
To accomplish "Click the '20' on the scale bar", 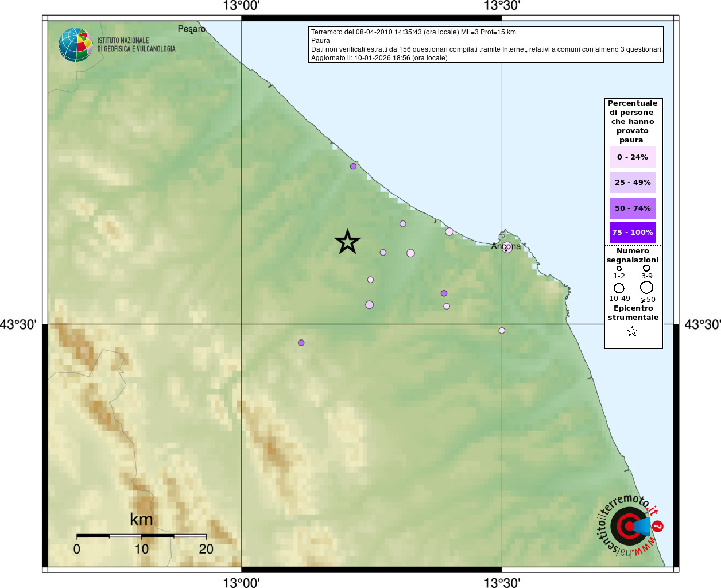I will point(206,549).
